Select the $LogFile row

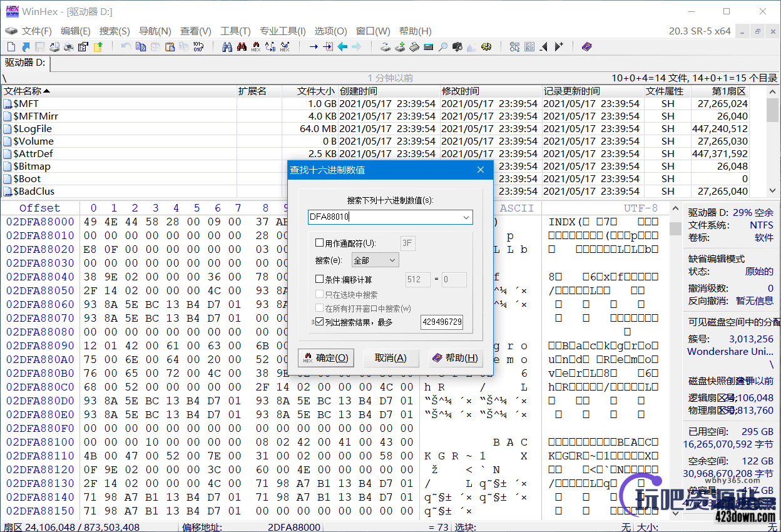coord(375,128)
